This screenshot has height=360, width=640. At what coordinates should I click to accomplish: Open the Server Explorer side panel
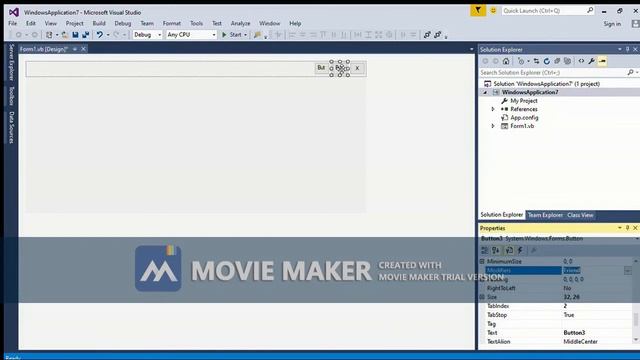click(x=11, y=62)
